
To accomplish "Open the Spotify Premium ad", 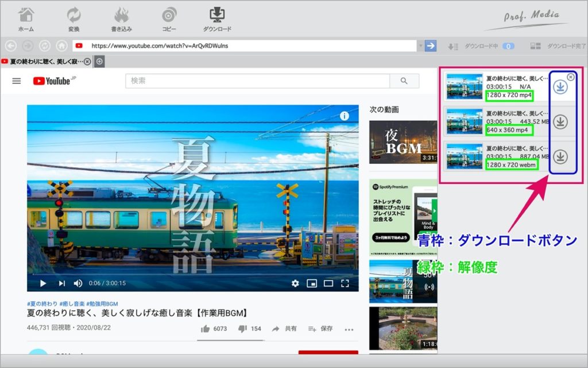I will (x=403, y=218).
